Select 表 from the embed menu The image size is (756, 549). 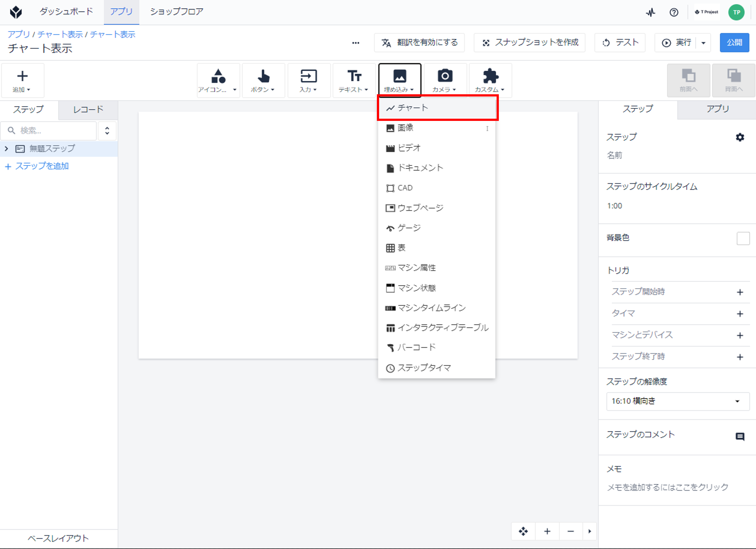tap(437, 248)
